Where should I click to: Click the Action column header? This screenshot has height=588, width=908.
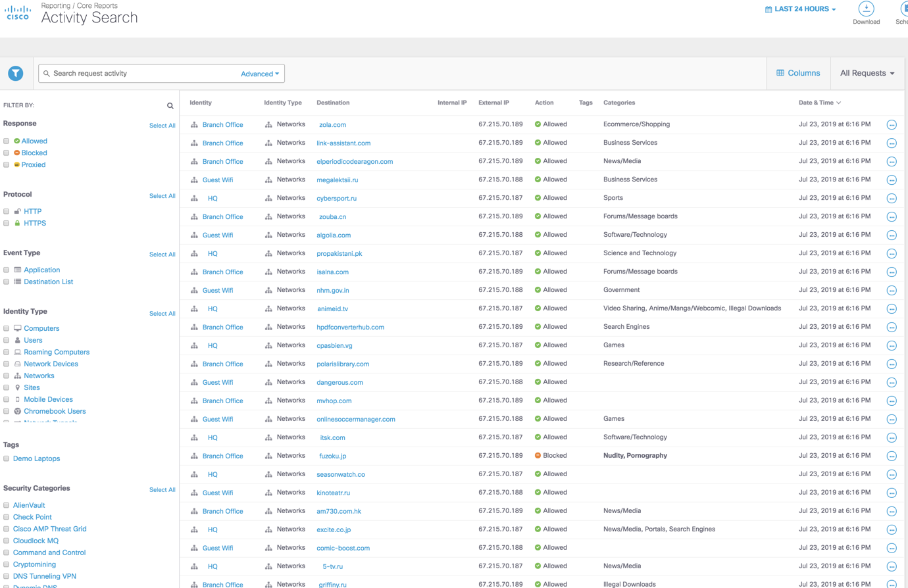pyautogui.click(x=544, y=103)
